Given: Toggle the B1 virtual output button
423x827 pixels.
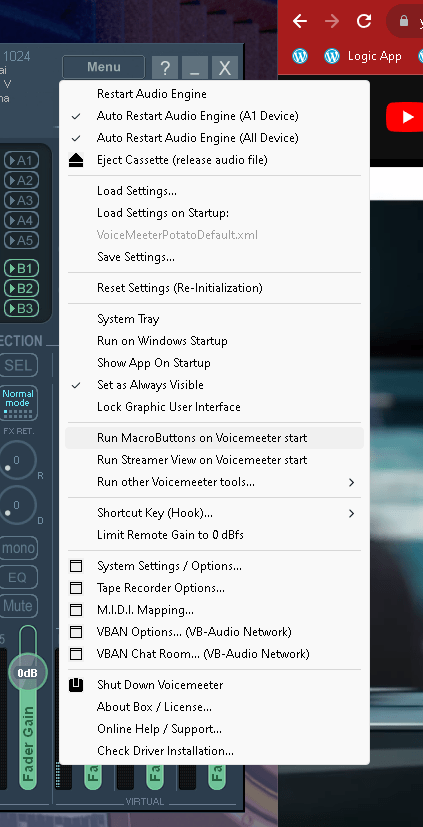Looking at the screenshot, I should click(x=21, y=268).
